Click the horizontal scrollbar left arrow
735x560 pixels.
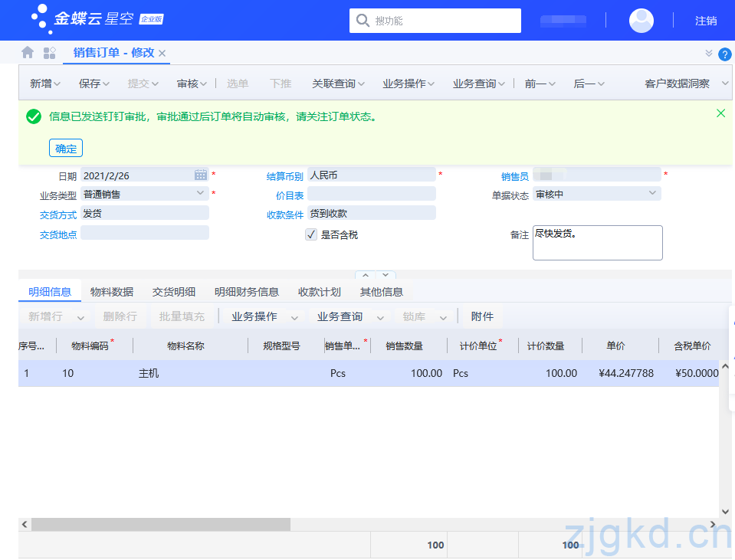25,525
